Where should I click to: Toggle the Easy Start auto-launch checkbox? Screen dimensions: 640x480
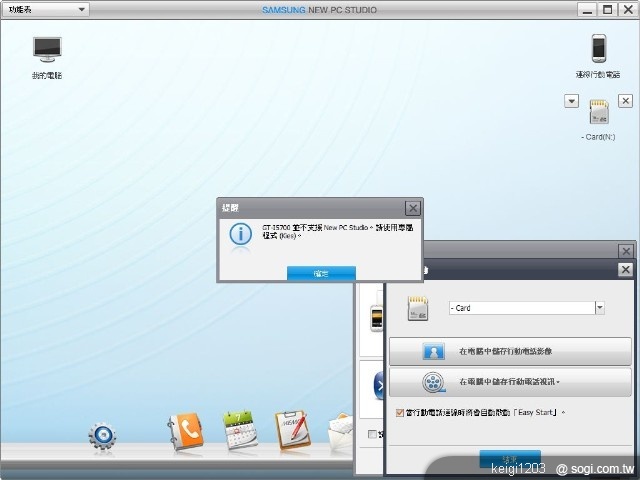(400, 411)
